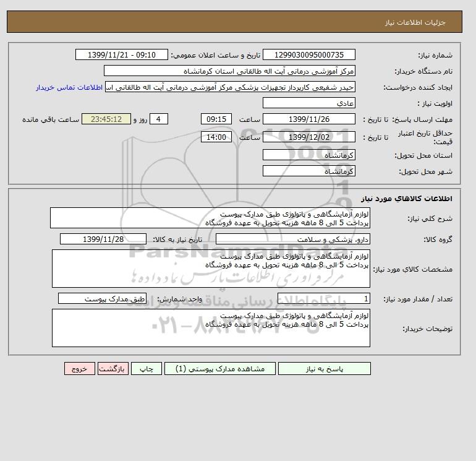Click the تاریخ و ساعت اعلان عمومی label
Image resolution: width=476 pixels, height=461 pixels.
click(216, 55)
